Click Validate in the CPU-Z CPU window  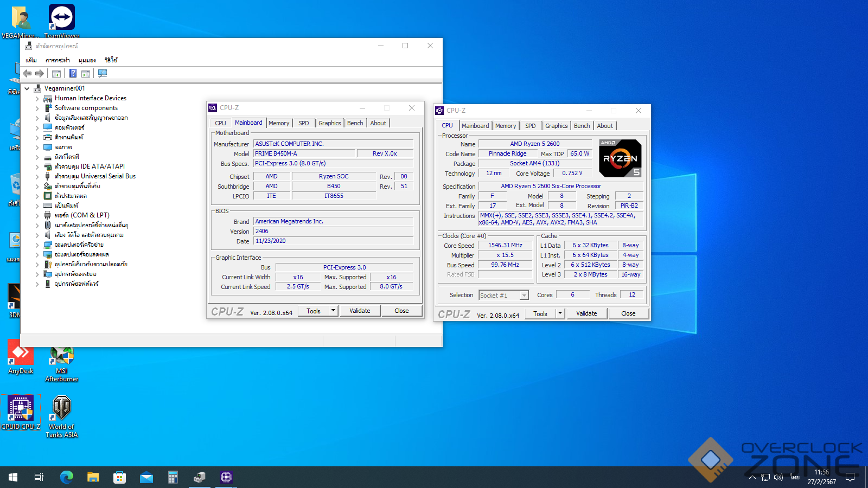pos(586,313)
